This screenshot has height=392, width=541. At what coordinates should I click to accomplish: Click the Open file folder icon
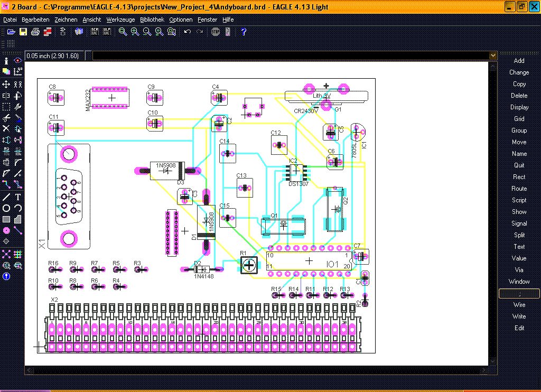coord(11,32)
